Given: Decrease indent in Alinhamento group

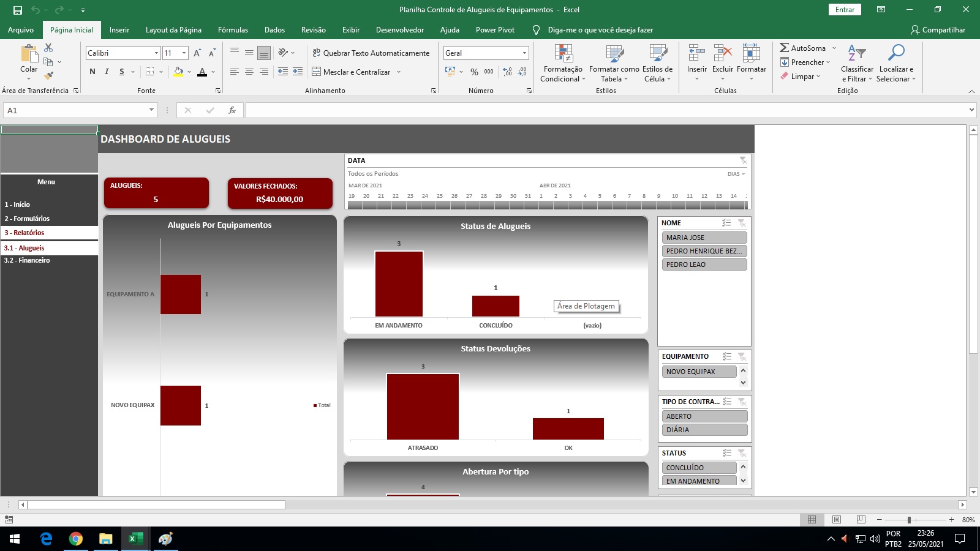Looking at the screenshot, I should pos(283,72).
